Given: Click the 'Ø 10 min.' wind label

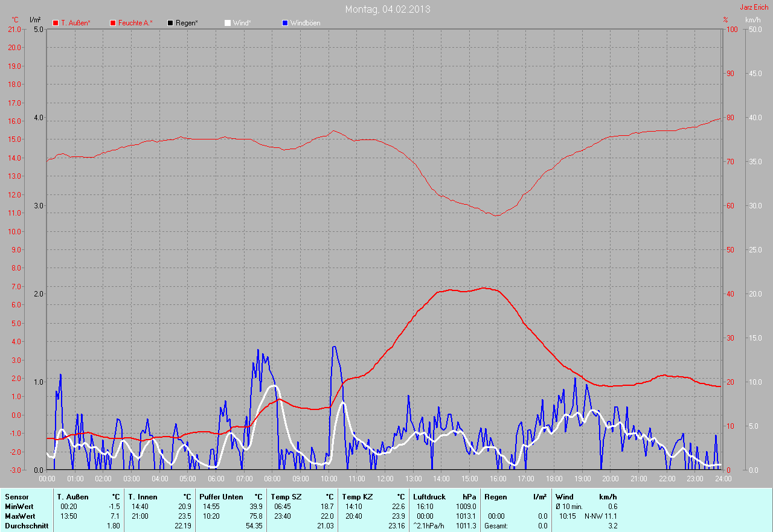Looking at the screenshot, I should (569, 507).
